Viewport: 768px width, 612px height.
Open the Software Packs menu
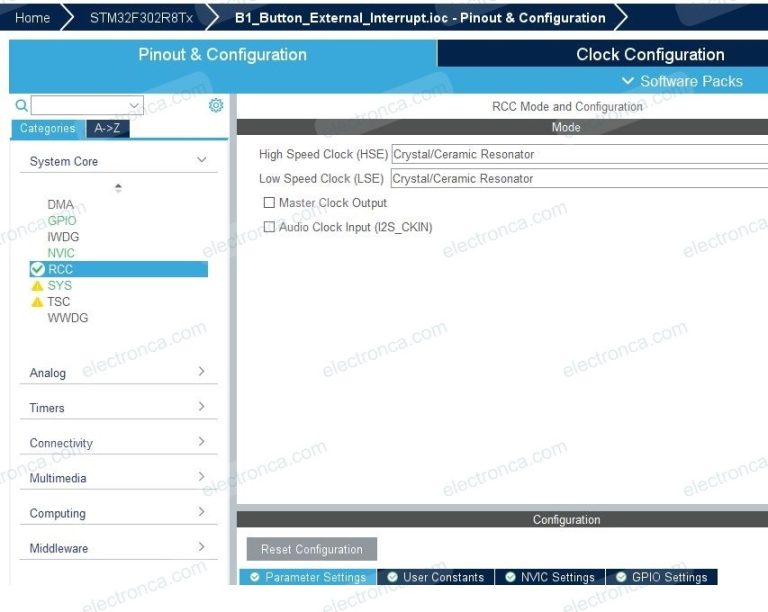point(682,81)
